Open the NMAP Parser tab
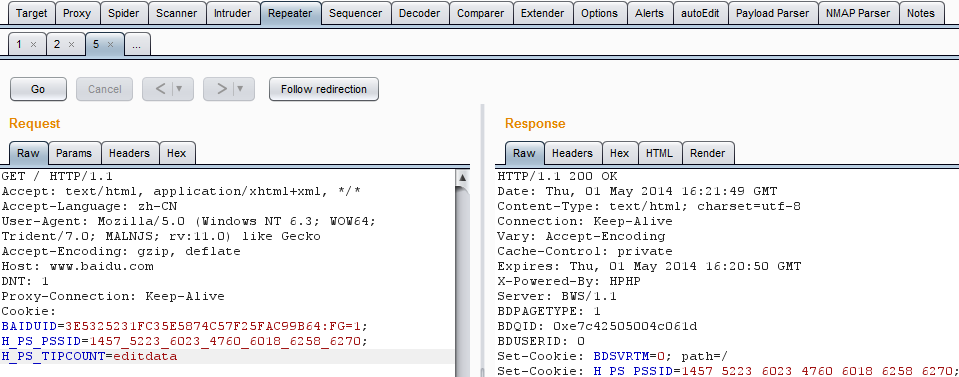The width and height of the screenshot is (959, 377). 857,13
